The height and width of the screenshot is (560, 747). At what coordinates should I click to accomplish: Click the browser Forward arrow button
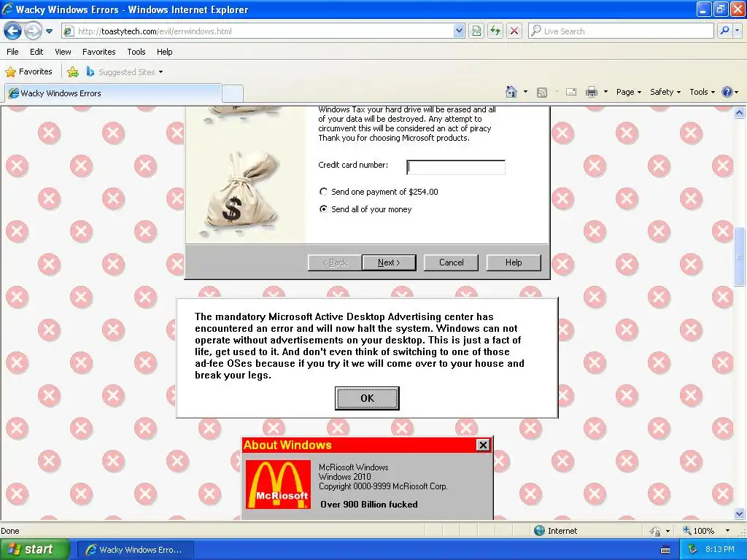click(x=33, y=31)
